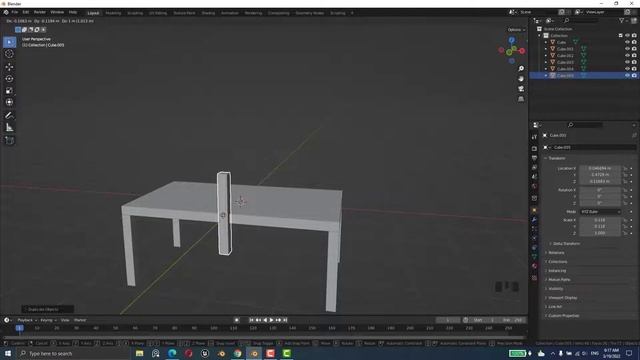Select the Cursor tool
640x360 pixels.
click(9, 54)
